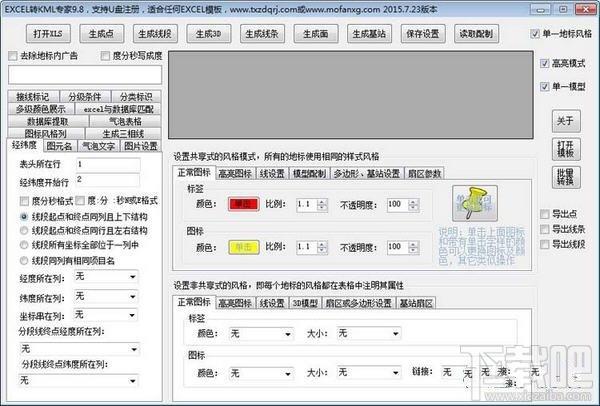
Task: Switch to 图片设置 tab
Action: pos(141,146)
